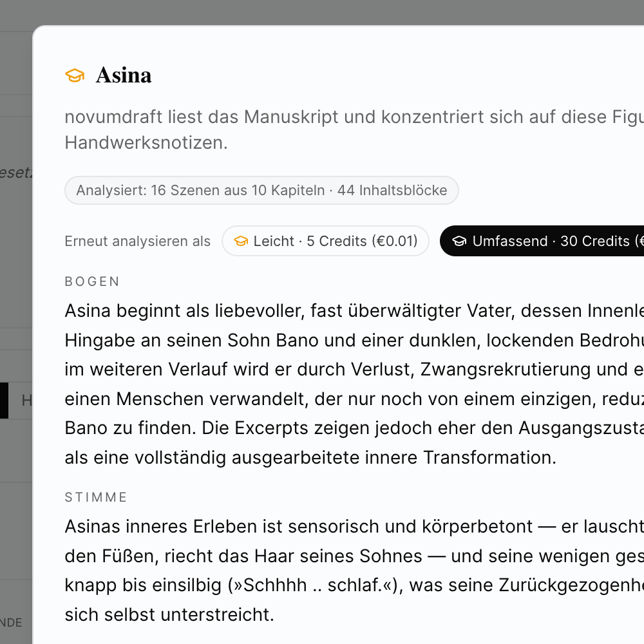Viewport: 644px width, 644px height.
Task: Click the Analysiert 16 Szenen info badge
Action: (x=261, y=191)
